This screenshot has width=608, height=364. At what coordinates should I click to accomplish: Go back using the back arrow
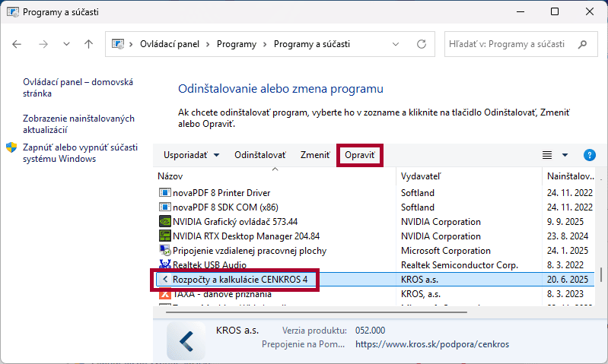(x=18, y=44)
